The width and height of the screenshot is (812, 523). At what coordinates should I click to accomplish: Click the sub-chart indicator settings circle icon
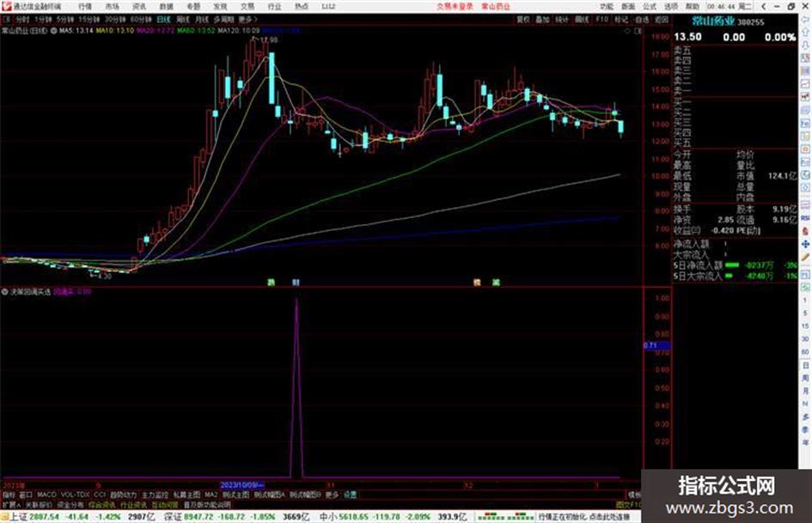point(4,292)
